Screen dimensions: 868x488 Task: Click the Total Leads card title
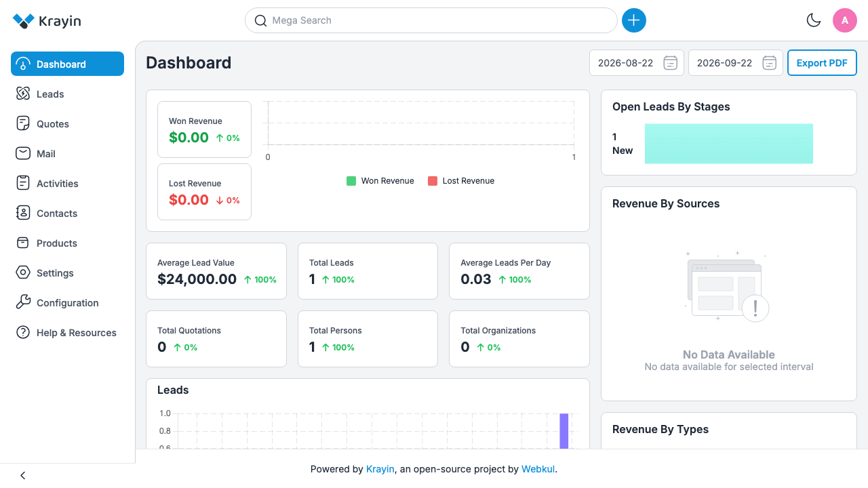click(x=332, y=263)
